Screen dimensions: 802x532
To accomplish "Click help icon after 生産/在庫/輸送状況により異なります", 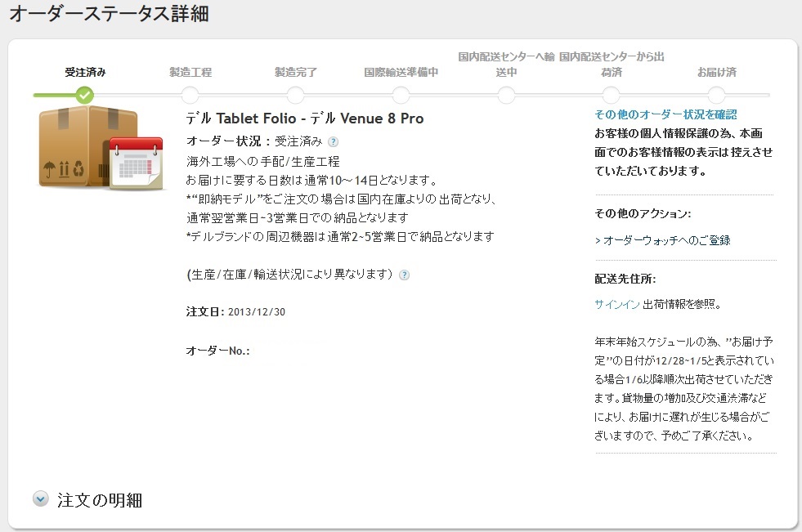I will 404,275.
